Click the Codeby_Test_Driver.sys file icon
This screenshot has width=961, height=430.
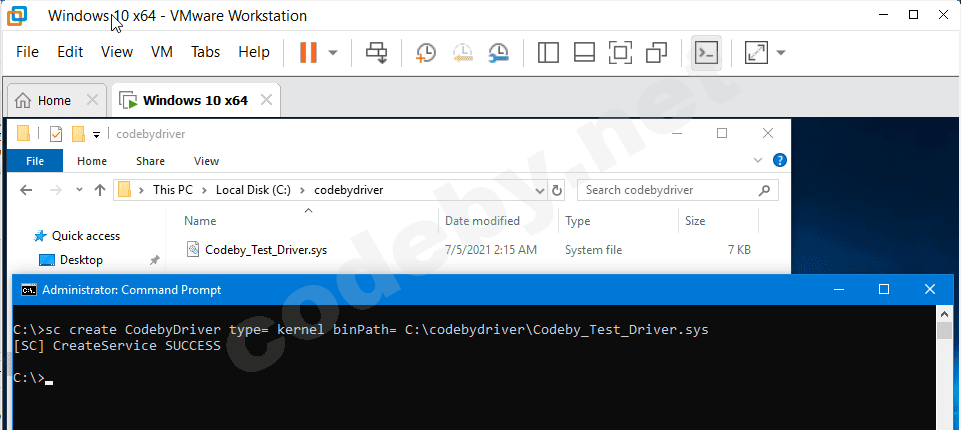pos(193,249)
